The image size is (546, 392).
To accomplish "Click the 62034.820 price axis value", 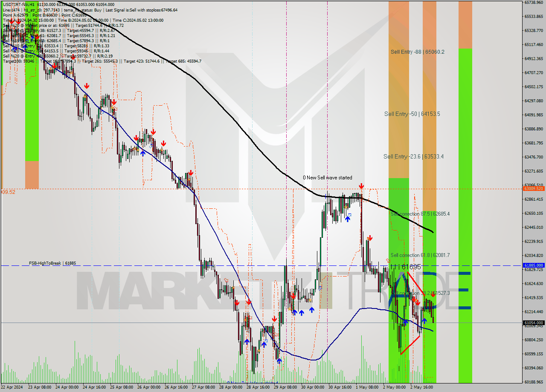I will (533, 255).
